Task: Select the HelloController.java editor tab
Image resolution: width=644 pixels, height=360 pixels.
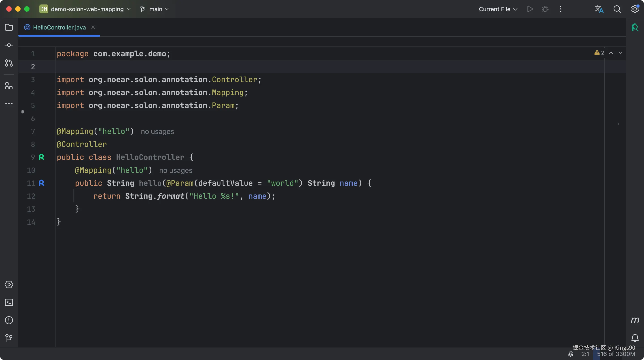Action: [59, 27]
